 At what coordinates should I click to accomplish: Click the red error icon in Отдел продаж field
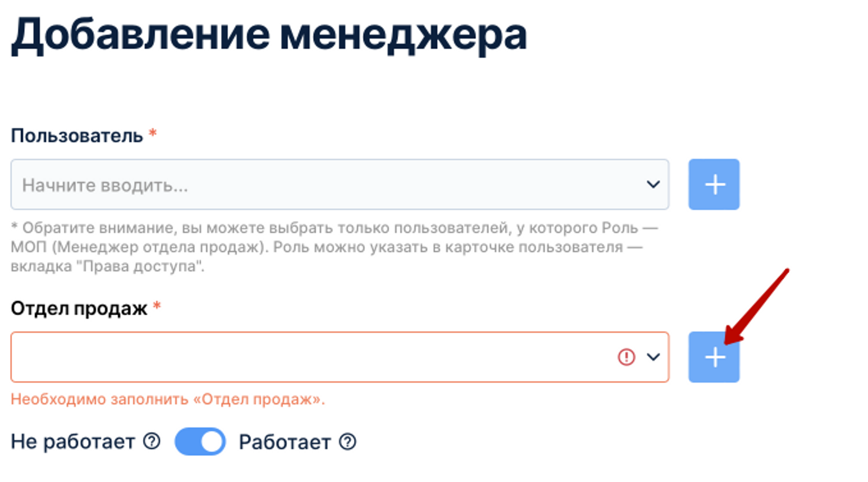[x=625, y=357]
